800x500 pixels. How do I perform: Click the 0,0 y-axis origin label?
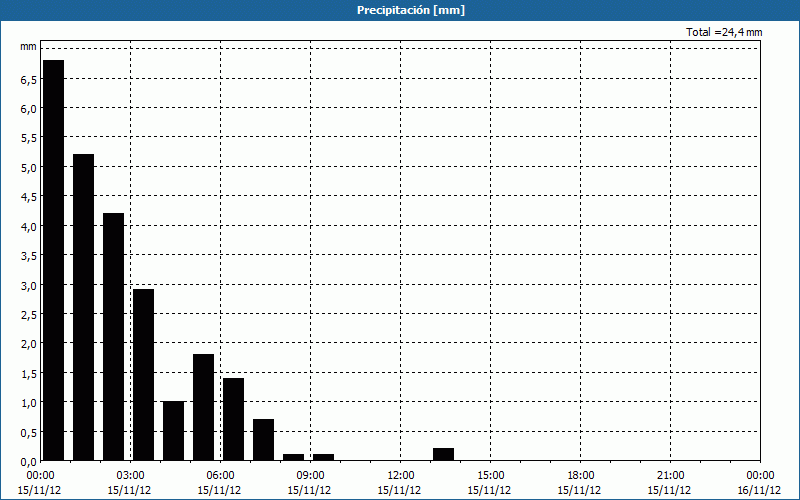click(x=29, y=462)
